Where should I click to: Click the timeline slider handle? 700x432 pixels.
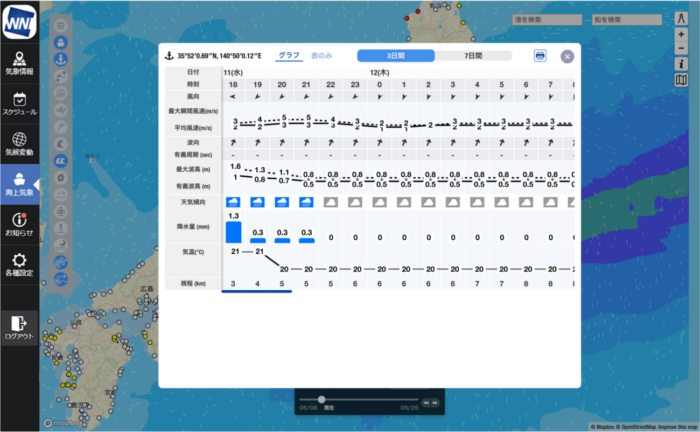pos(321,400)
